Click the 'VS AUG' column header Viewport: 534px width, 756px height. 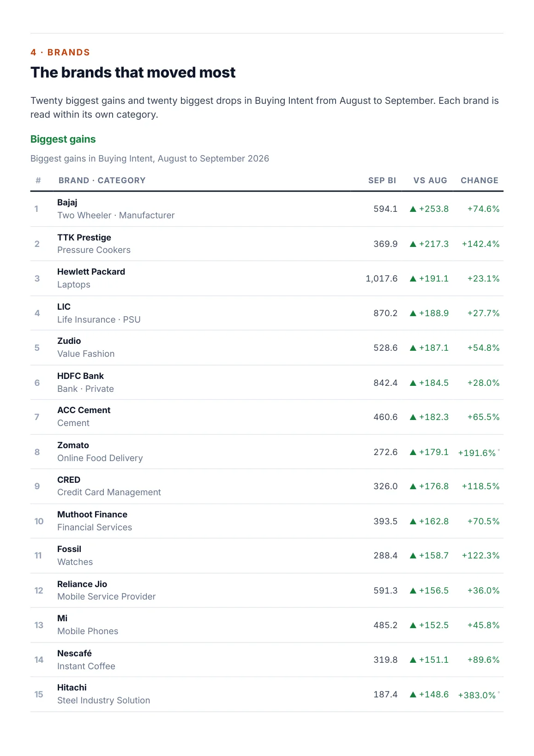tap(430, 180)
